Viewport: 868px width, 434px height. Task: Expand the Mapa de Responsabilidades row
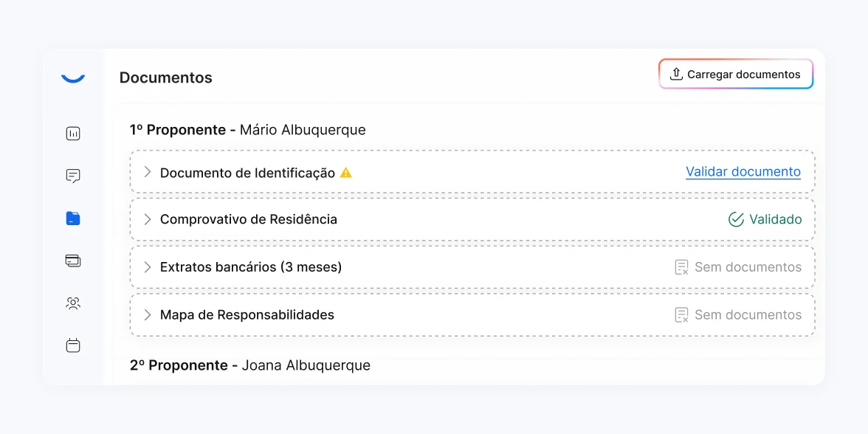tap(147, 315)
